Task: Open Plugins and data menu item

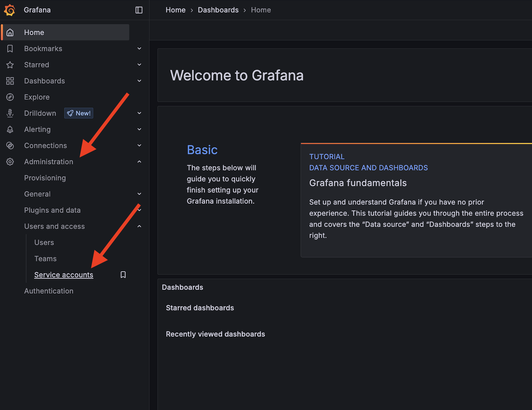Action: click(x=52, y=210)
